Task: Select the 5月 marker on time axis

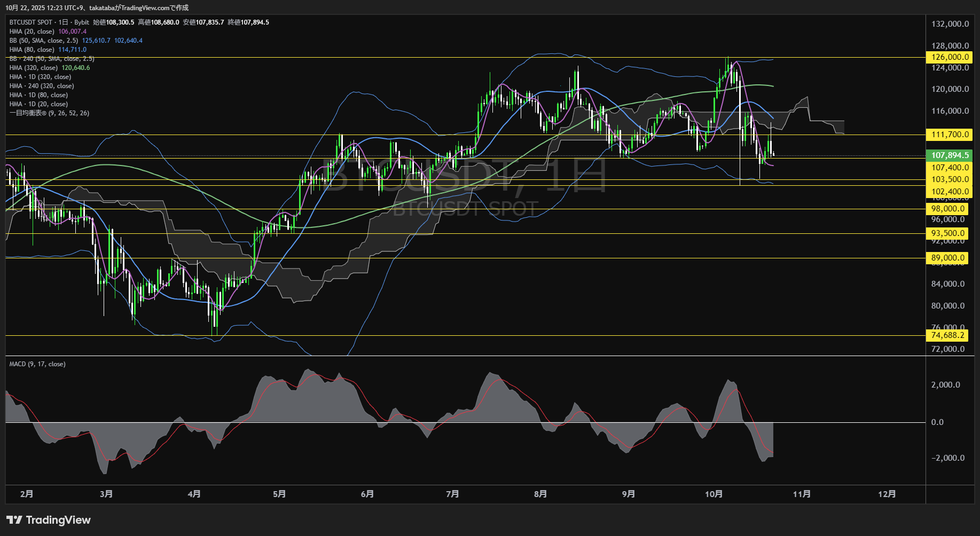Action: coord(279,494)
